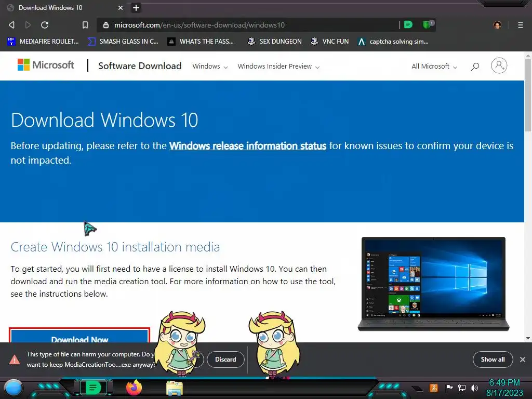Viewport: 532px width, 399px height.
Task: Click the Show all downloads button
Action: (x=493, y=360)
